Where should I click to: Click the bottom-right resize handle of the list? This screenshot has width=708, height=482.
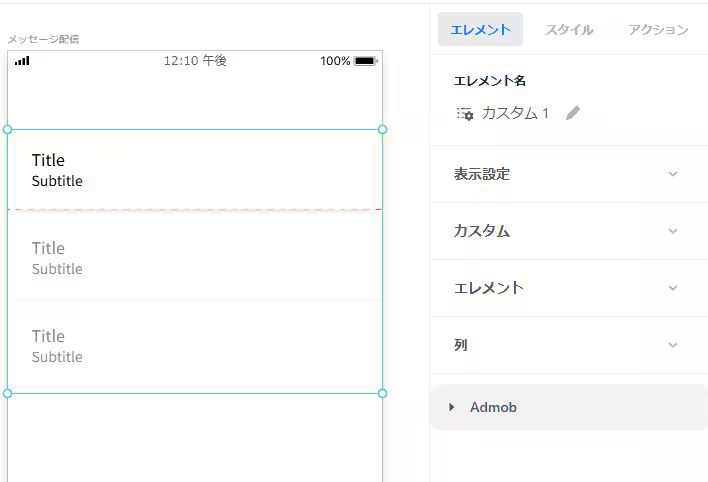[x=382, y=393]
